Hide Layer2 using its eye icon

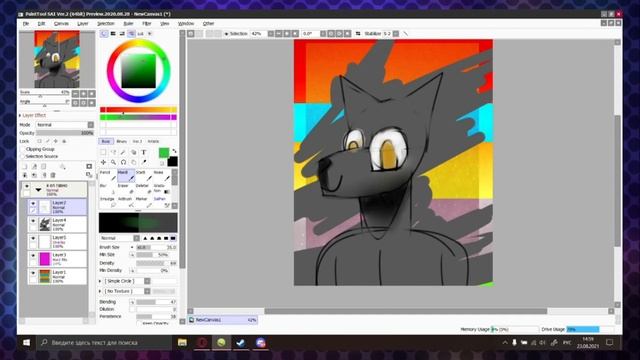pos(33,203)
